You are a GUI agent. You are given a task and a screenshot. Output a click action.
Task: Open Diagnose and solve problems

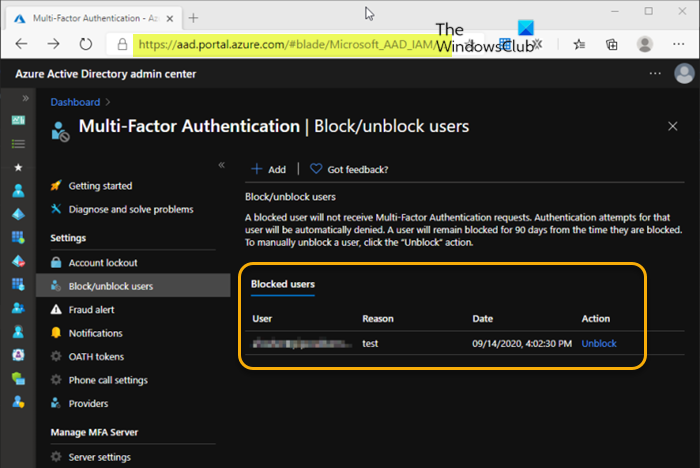coord(131,209)
